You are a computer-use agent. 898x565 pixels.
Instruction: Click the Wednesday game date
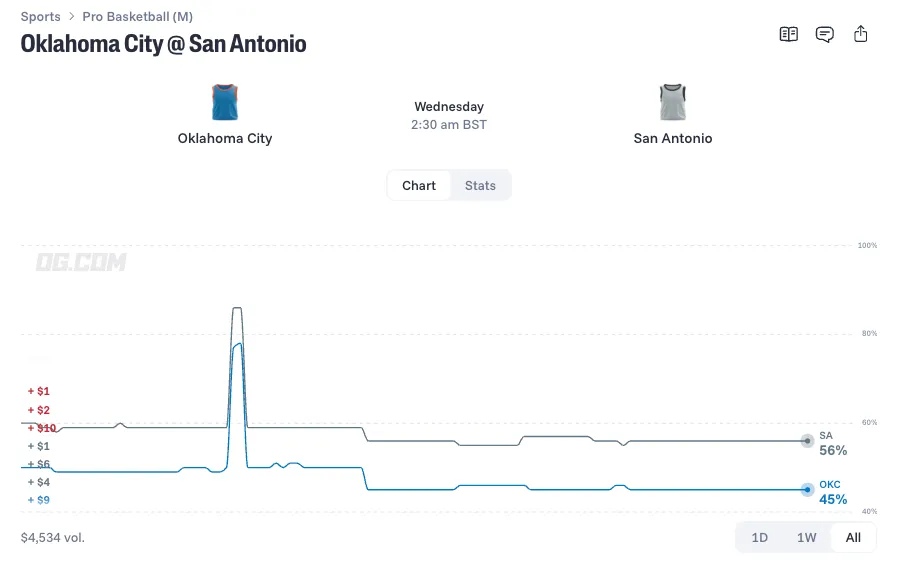[449, 106]
